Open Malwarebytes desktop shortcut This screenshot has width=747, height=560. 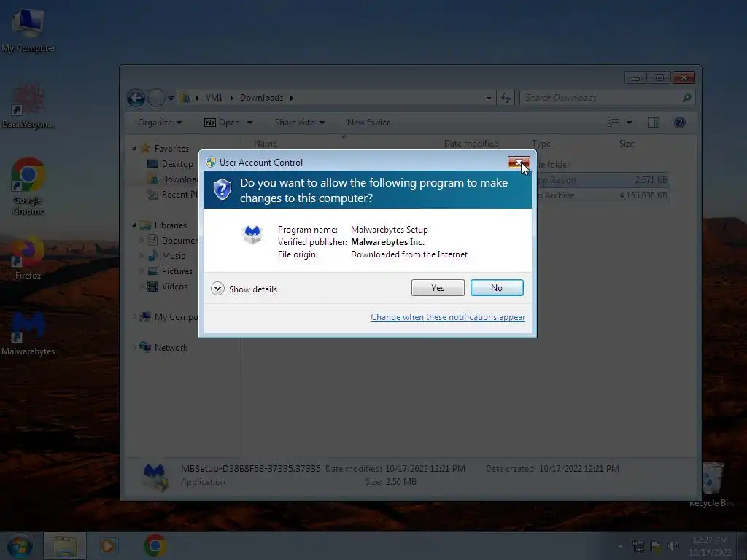pos(28,333)
